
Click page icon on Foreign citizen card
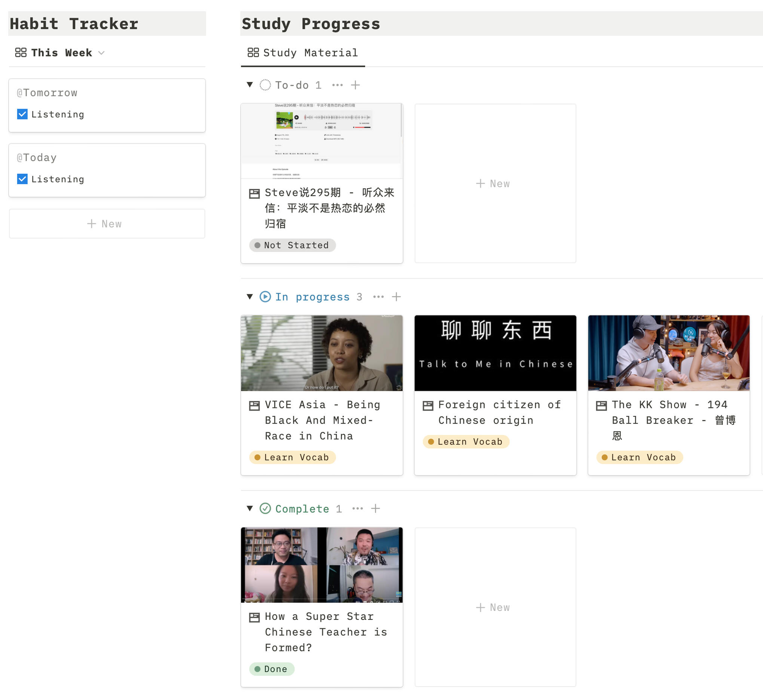pyautogui.click(x=428, y=406)
